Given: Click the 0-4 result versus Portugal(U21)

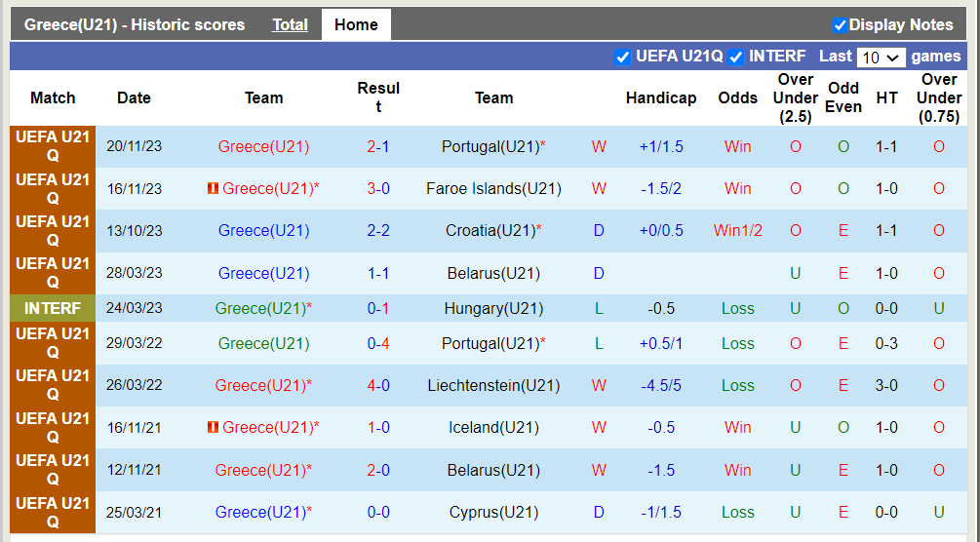Looking at the screenshot, I should (378, 344).
